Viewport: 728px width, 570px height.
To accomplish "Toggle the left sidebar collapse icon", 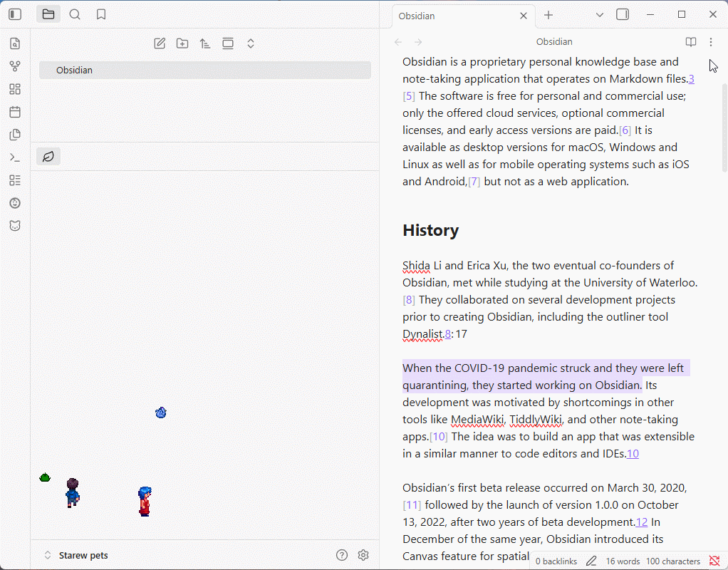I will pyautogui.click(x=15, y=14).
